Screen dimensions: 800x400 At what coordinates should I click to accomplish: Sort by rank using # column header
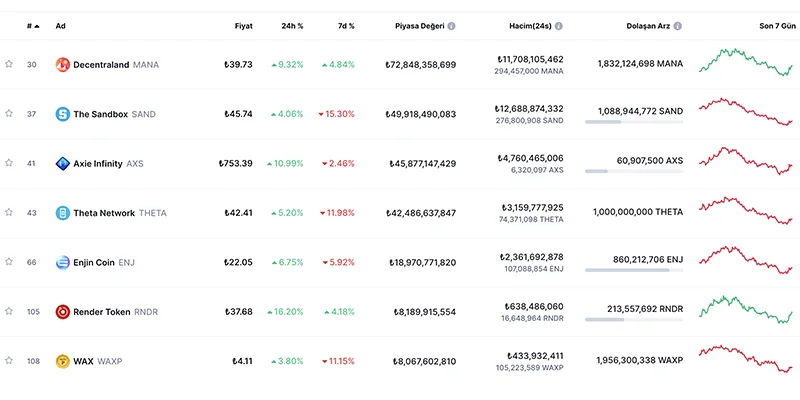coord(32,25)
